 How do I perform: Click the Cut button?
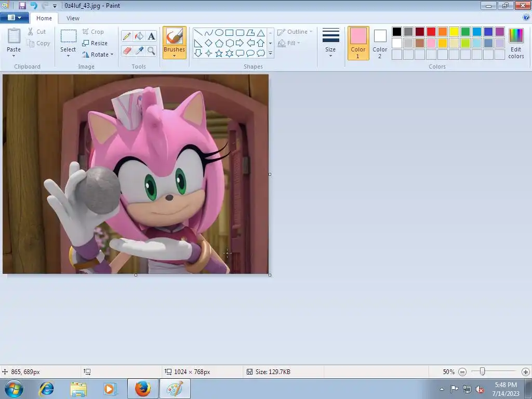[37, 32]
